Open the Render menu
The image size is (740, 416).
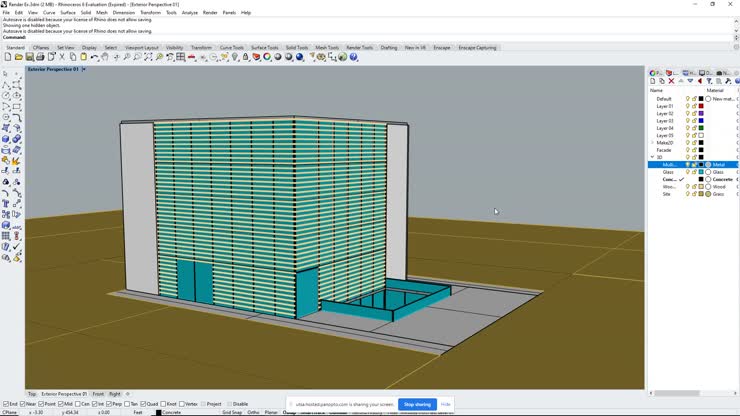210,13
